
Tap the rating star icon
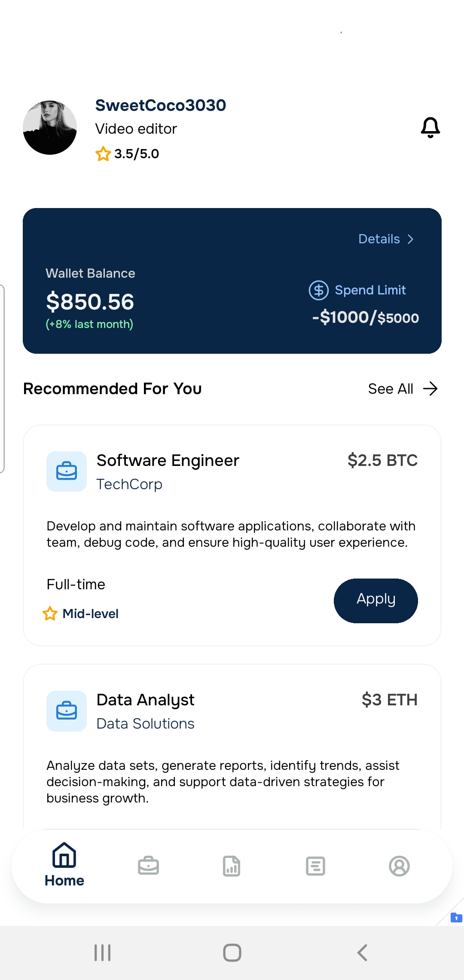coord(103,154)
